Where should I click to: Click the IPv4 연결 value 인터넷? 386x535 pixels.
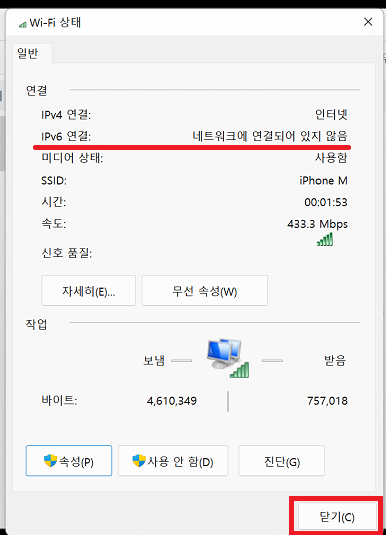tap(331, 114)
